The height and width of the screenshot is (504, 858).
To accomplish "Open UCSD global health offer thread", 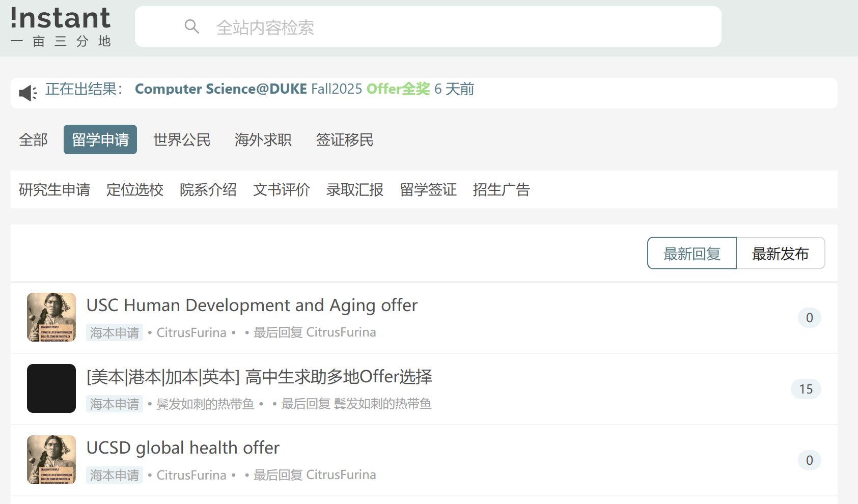I will (183, 448).
